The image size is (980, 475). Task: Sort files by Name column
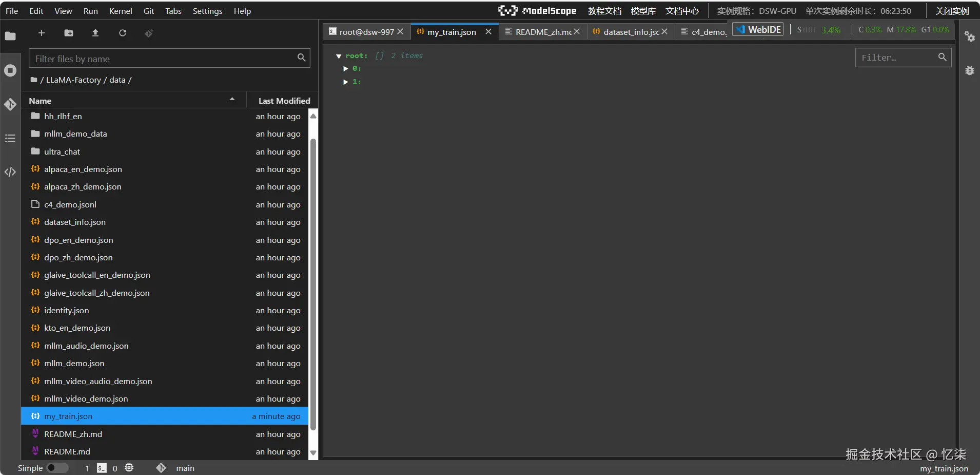(133, 101)
